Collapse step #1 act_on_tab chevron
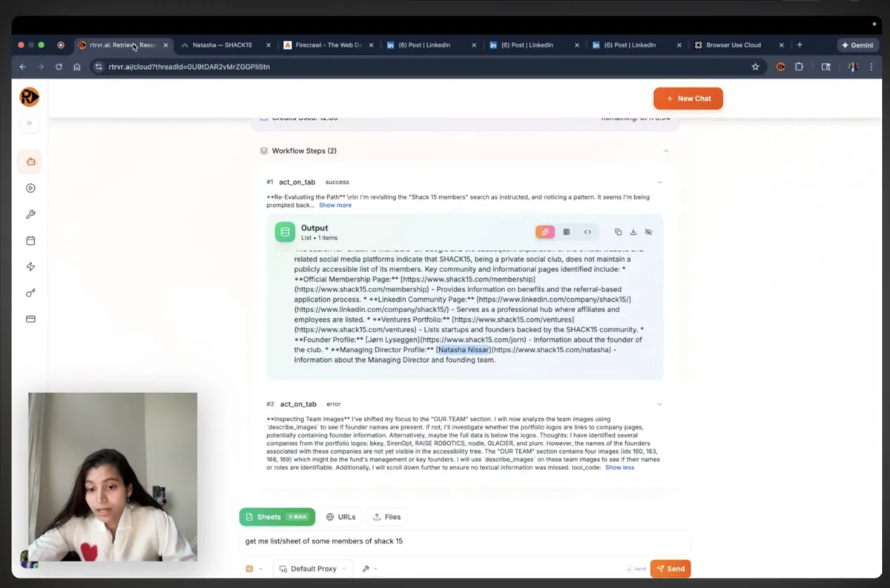Image resolution: width=890 pixels, height=588 pixels. 659,182
